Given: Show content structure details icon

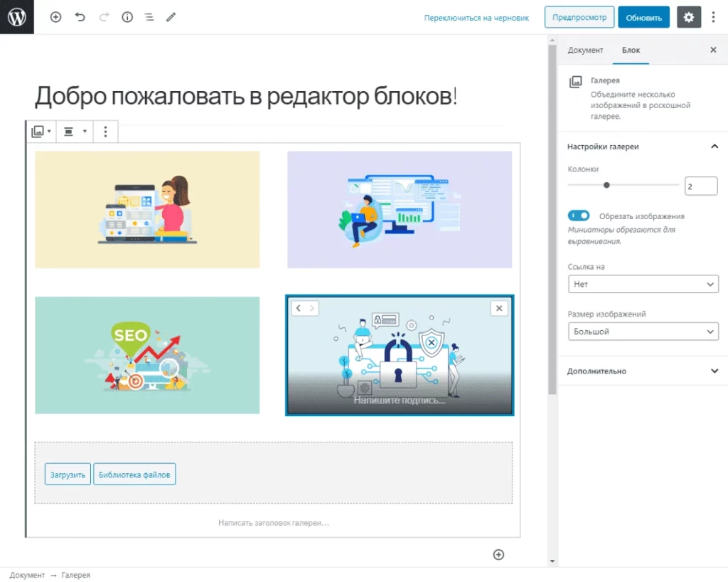Looking at the screenshot, I should (127, 17).
